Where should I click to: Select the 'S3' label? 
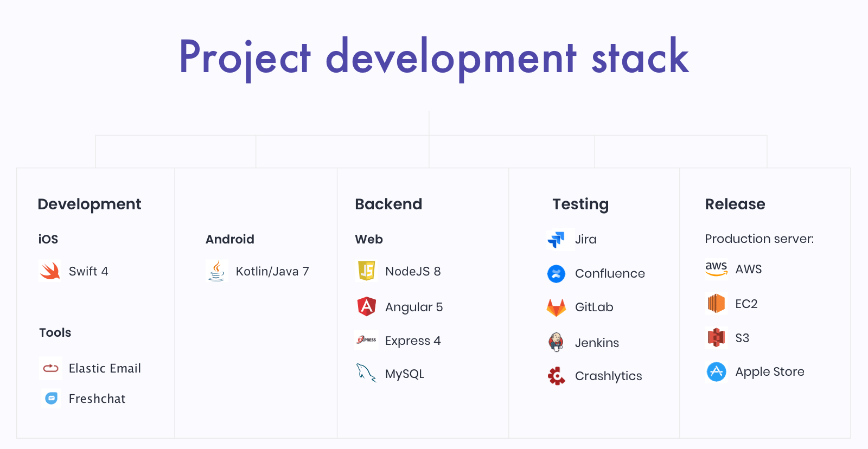coord(742,338)
